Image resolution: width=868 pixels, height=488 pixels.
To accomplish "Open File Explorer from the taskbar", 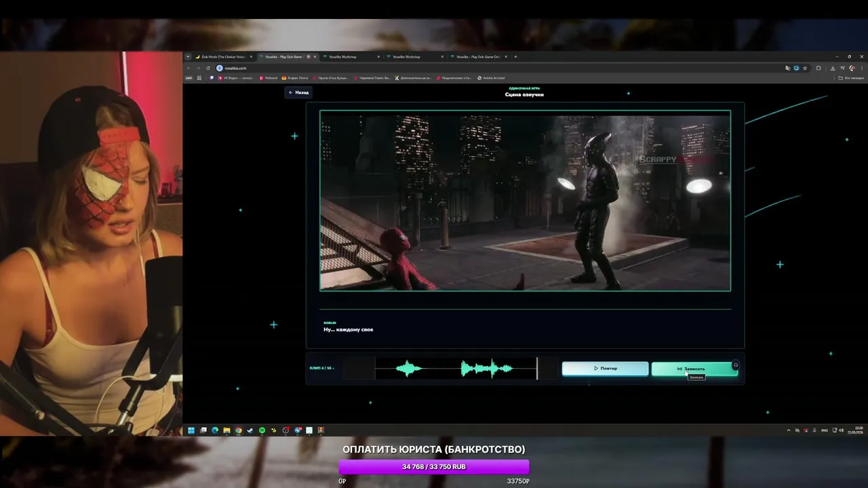I will [x=226, y=430].
